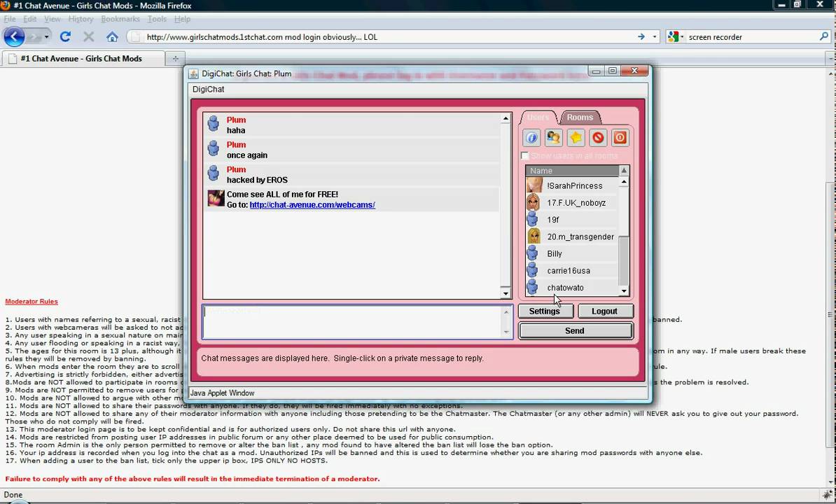
Task: Click the private chat users icon
Action: click(553, 138)
